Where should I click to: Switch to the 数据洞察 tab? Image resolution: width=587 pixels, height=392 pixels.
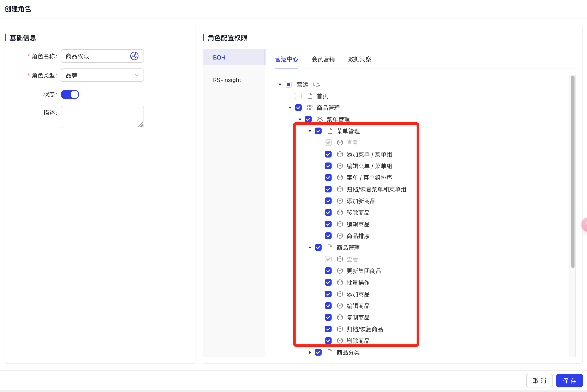[360, 59]
